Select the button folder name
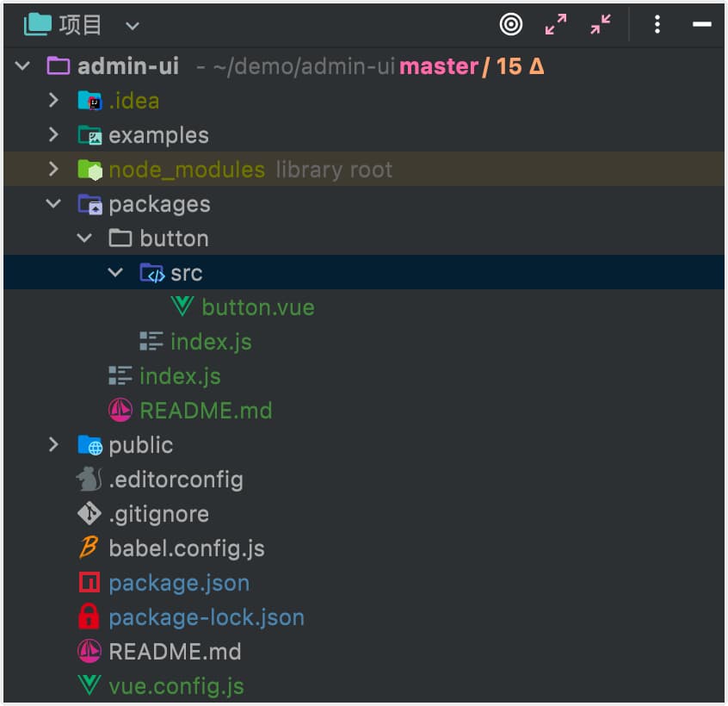The width and height of the screenshot is (728, 706). point(174,238)
